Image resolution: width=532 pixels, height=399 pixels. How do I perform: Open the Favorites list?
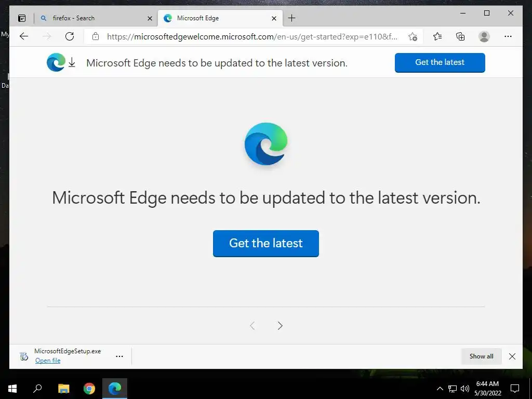pos(437,36)
